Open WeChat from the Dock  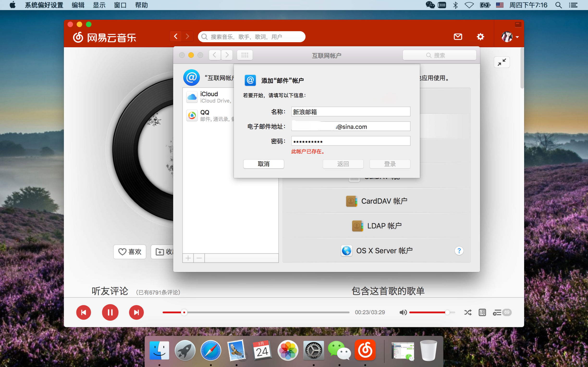point(339,350)
